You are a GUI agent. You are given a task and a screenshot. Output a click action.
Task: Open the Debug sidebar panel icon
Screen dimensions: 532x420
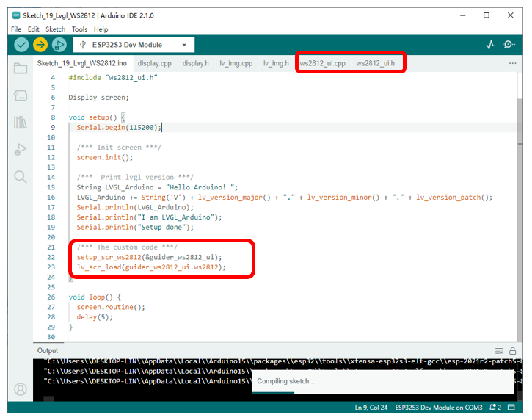click(21, 149)
